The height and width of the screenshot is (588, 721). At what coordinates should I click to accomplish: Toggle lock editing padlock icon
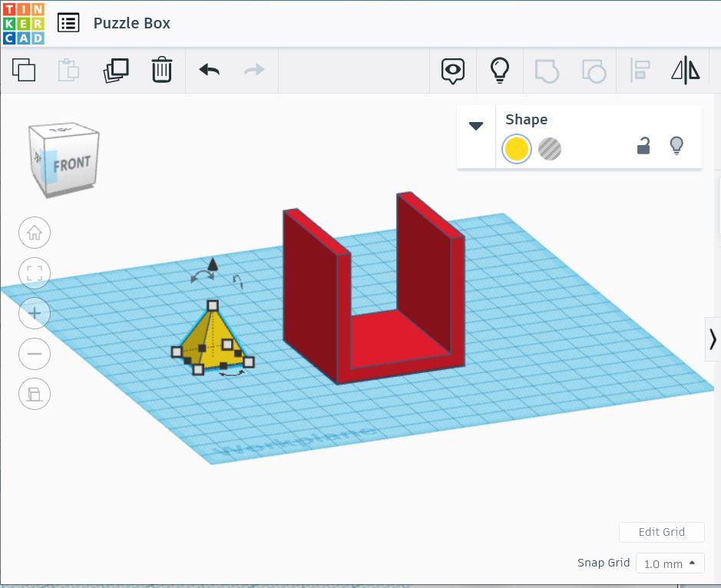tap(643, 146)
